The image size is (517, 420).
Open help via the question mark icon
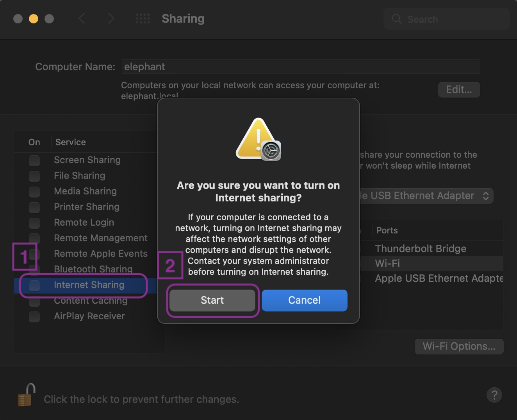(494, 395)
